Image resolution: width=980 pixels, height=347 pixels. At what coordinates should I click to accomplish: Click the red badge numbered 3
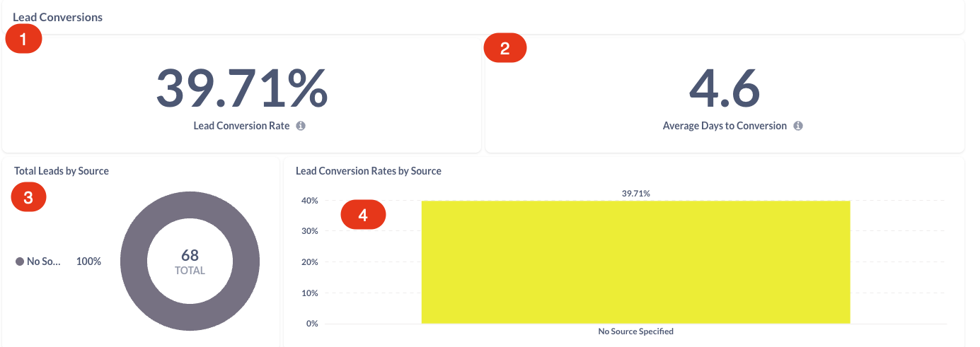tap(28, 198)
